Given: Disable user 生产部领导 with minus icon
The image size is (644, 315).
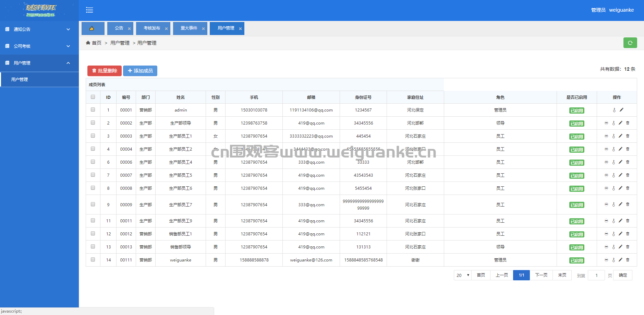Looking at the screenshot, I should click(606, 123).
